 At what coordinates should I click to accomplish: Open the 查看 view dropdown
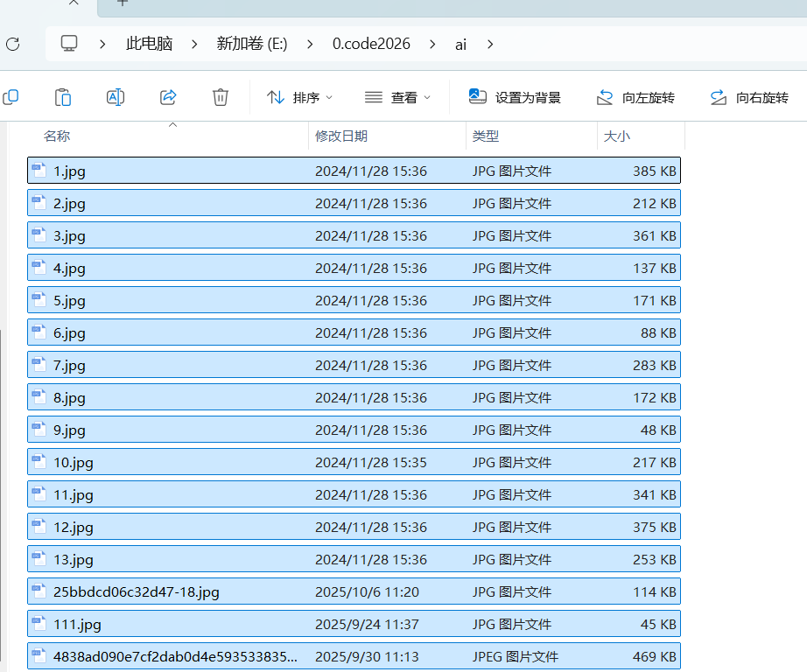(x=397, y=97)
